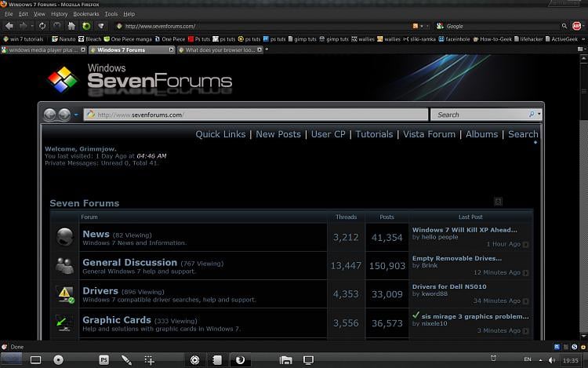Close the Windows 7 Forums tab
Viewport: 588px width, 368px height.
pos(172,49)
